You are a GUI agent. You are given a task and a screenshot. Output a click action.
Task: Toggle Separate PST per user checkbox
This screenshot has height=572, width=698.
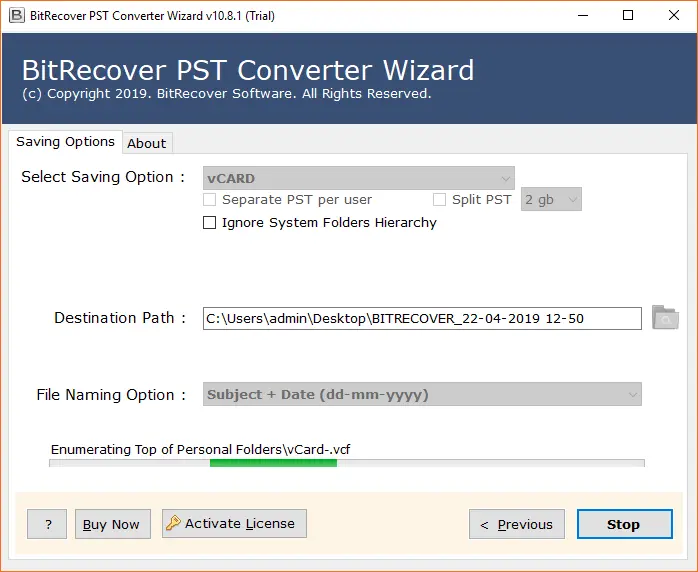tap(209, 200)
